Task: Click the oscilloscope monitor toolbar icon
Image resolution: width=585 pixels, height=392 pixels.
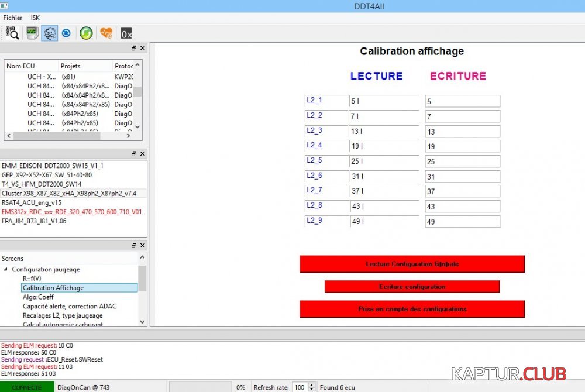Action: click(x=32, y=33)
